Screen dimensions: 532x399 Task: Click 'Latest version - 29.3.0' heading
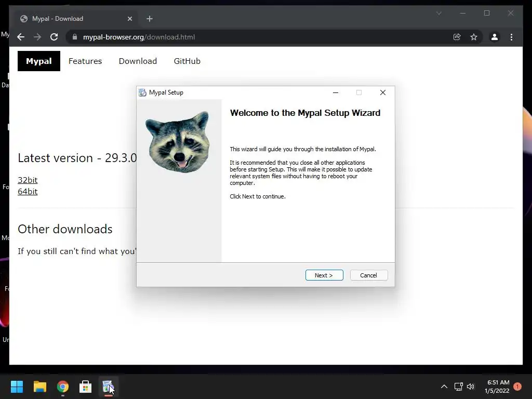tap(77, 158)
